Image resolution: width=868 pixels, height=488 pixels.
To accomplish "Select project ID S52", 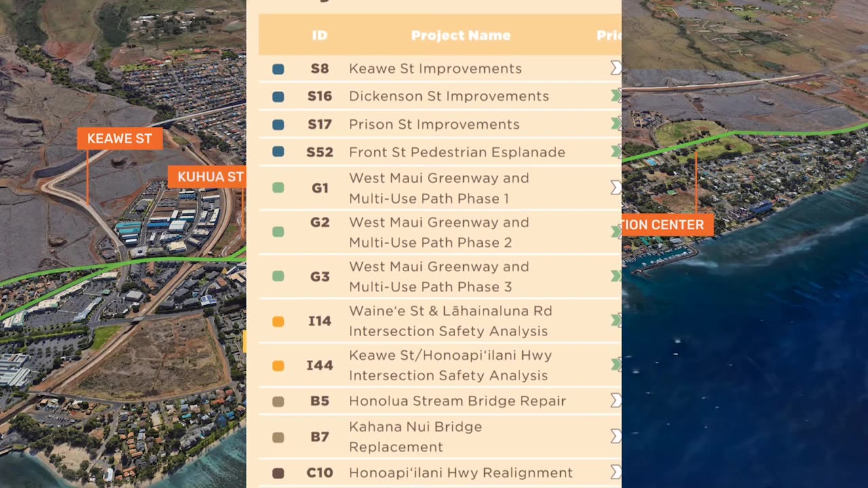I will (320, 152).
